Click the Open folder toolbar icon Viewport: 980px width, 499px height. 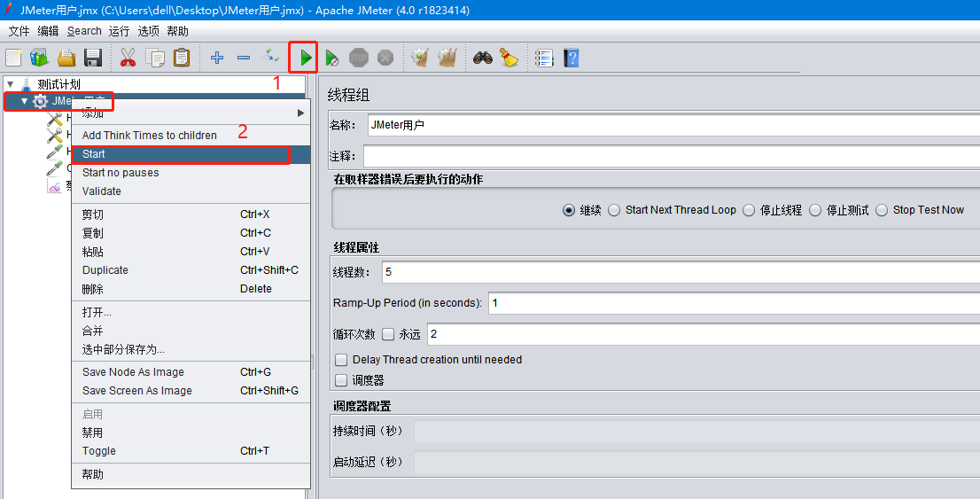[x=66, y=58]
